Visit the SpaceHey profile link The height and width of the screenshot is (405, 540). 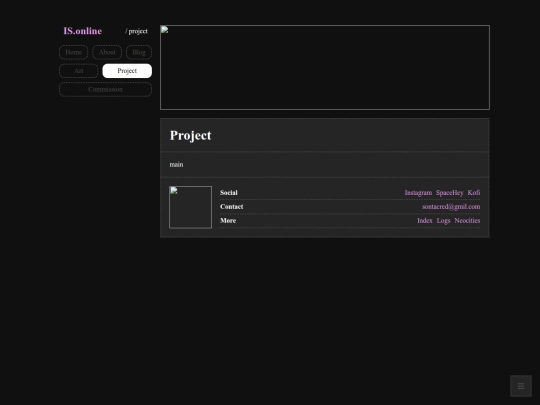click(x=449, y=193)
